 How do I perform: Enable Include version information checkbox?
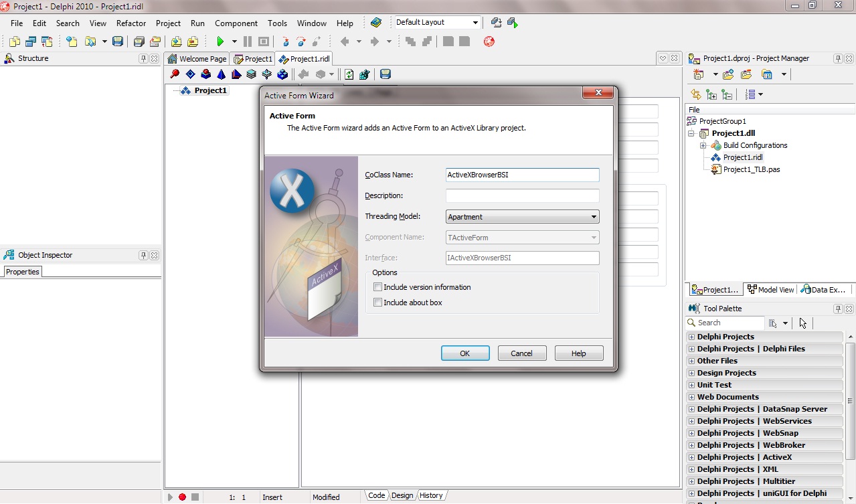(378, 287)
